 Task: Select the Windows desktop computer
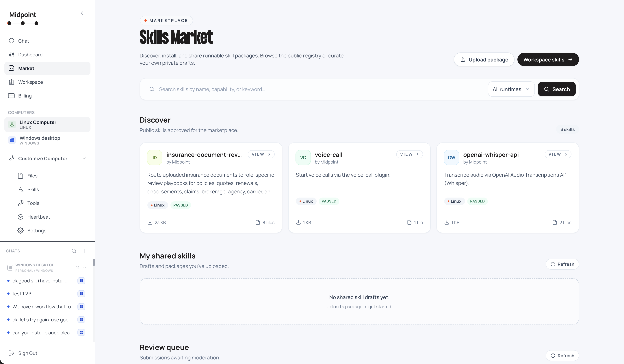click(x=47, y=140)
